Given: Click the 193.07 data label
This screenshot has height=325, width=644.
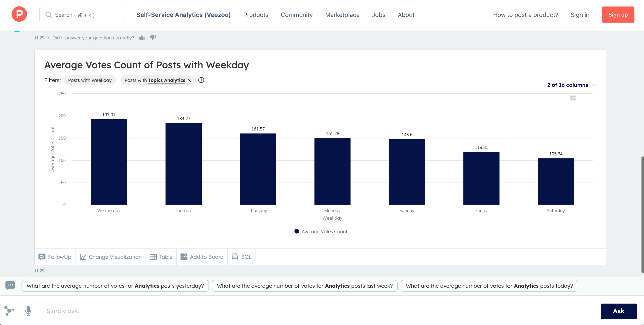Looking at the screenshot, I should click(x=109, y=115).
